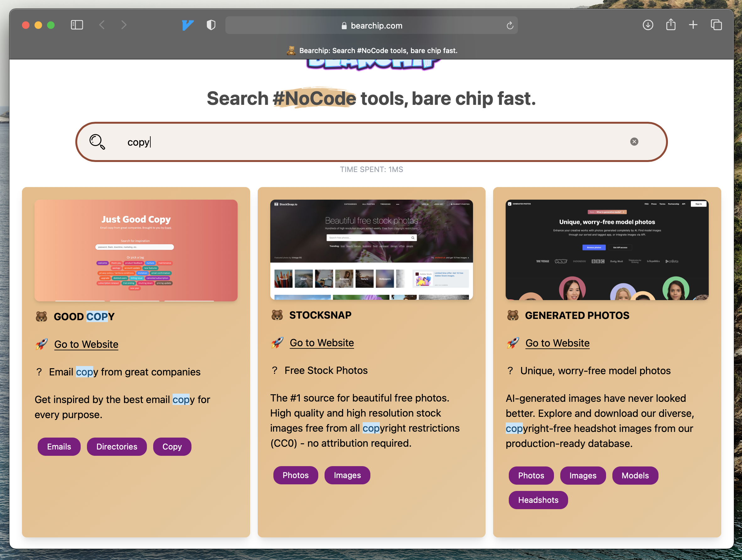
Task: Open the privacy shield report icon
Action: pyautogui.click(x=211, y=25)
